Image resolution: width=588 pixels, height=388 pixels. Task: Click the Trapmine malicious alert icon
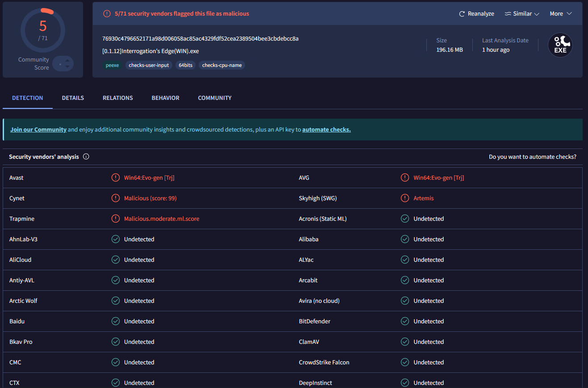coord(116,219)
